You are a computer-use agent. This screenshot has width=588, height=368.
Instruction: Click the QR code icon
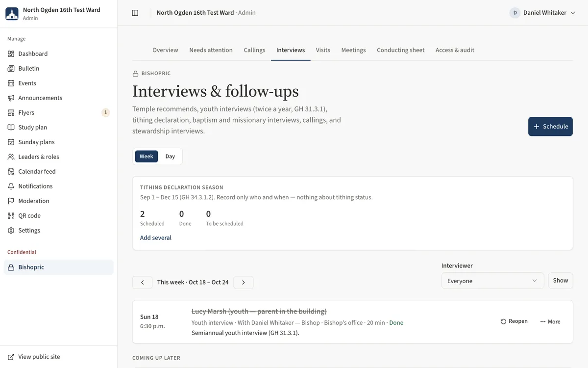click(x=11, y=215)
